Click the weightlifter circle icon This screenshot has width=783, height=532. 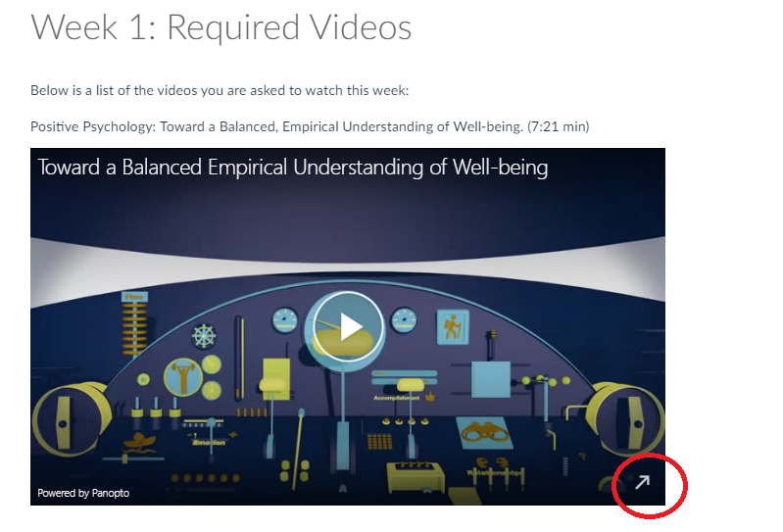pyautogui.click(x=183, y=378)
